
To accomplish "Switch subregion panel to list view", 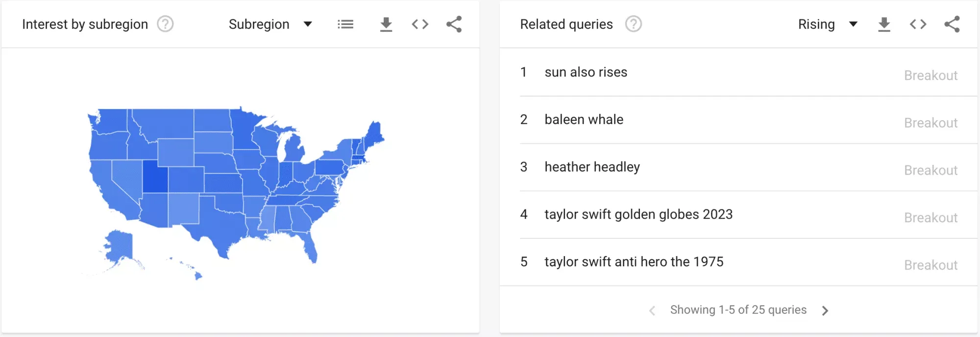I will pyautogui.click(x=345, y=24).
